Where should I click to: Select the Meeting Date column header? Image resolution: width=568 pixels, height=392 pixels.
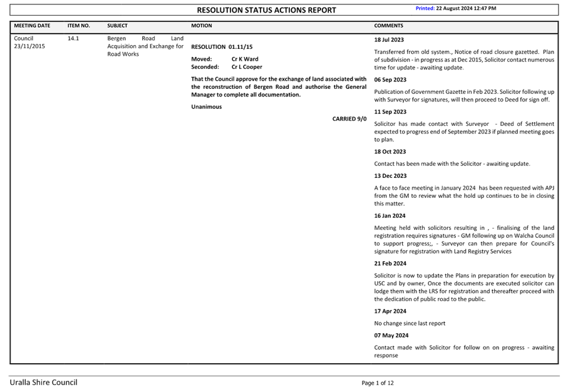click(x=32, y=26)
